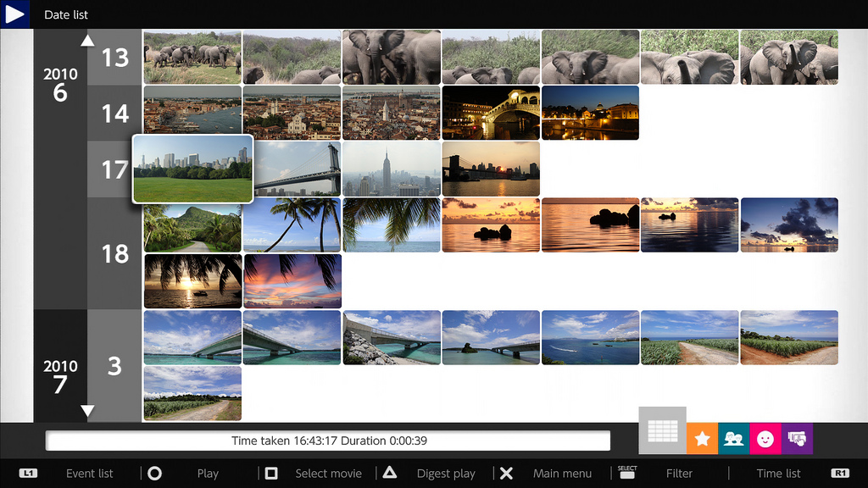Open the Filter option

[678, 474]
